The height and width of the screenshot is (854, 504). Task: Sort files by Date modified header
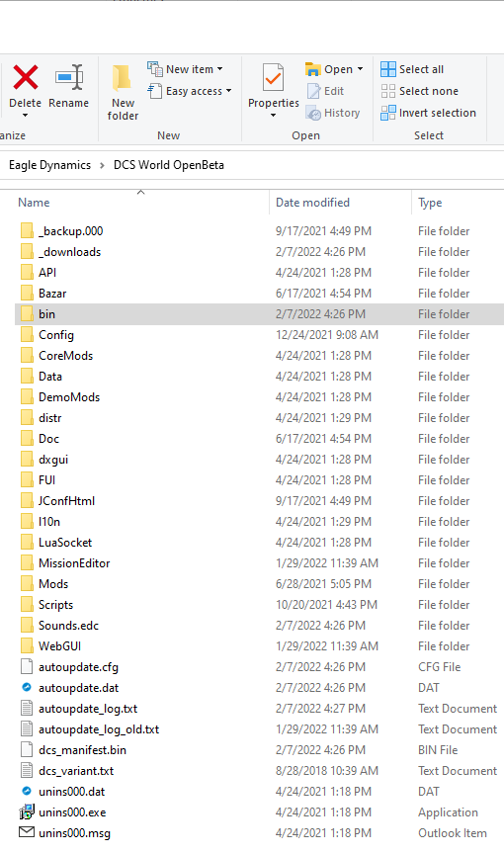pyautogui.click(x=312, y=203)
